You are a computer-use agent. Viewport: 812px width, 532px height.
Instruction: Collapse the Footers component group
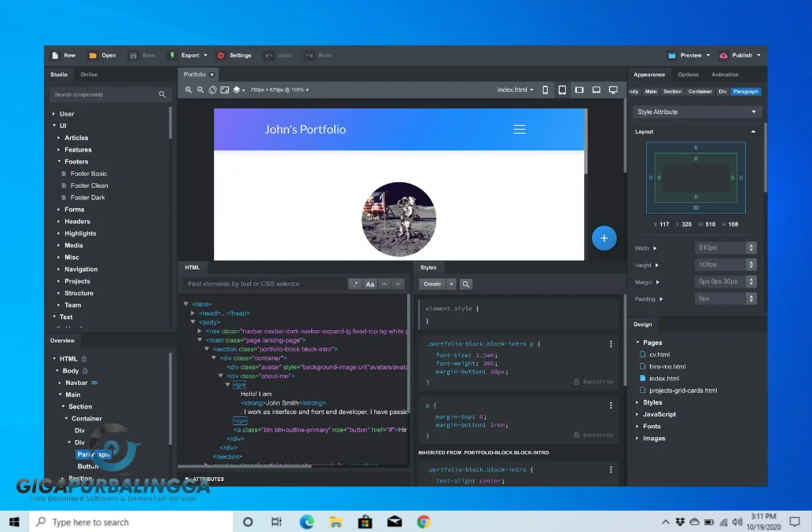[x=67, y=161]
